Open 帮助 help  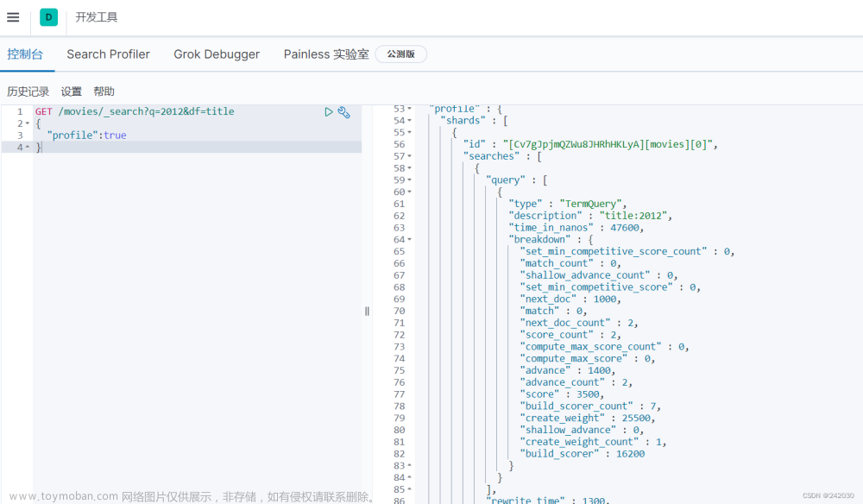pos(104,91)
